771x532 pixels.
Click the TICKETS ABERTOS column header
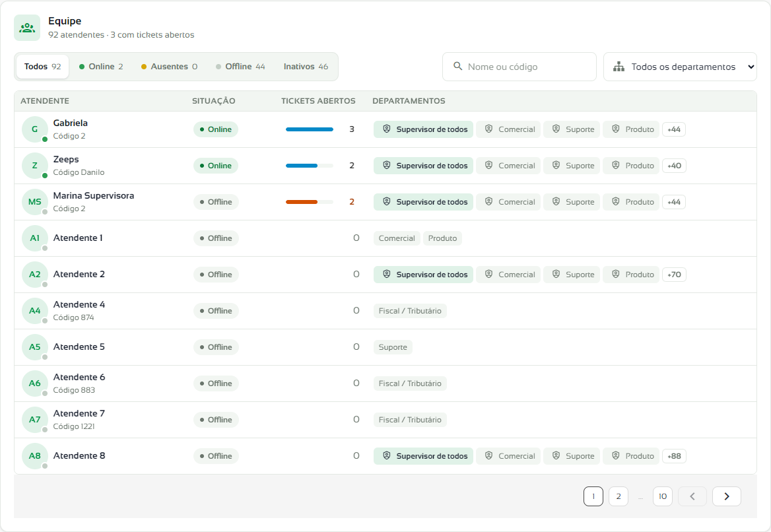click(x=318, y=101)
